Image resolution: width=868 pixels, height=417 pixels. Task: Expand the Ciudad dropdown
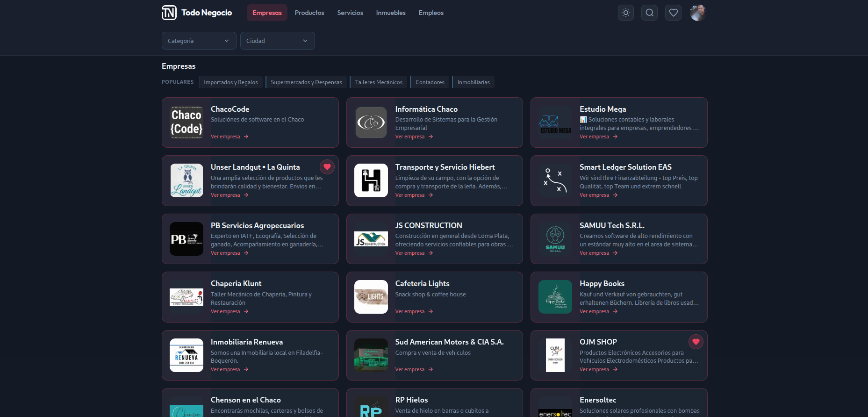coord(277,41)
